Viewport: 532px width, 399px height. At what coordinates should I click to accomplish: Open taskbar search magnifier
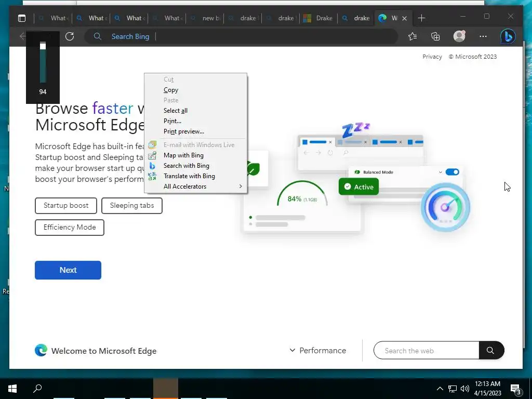37,388
